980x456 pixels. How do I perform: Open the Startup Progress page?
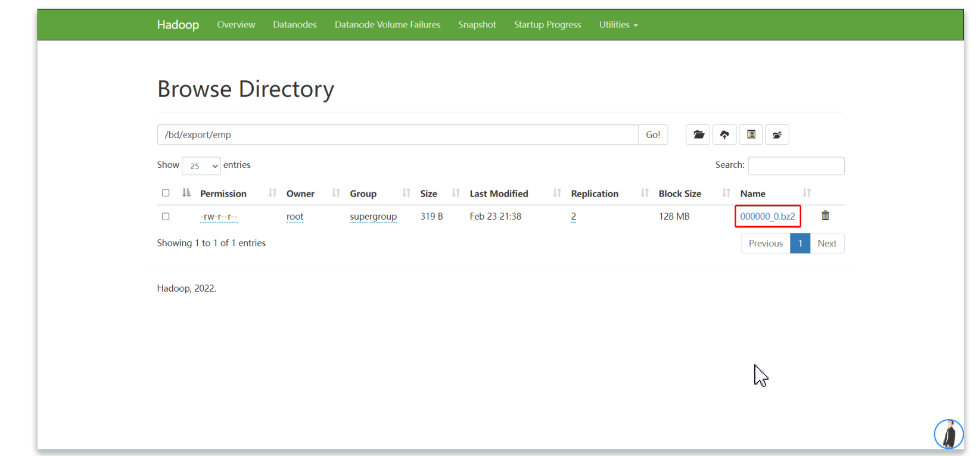pos(547,24)
